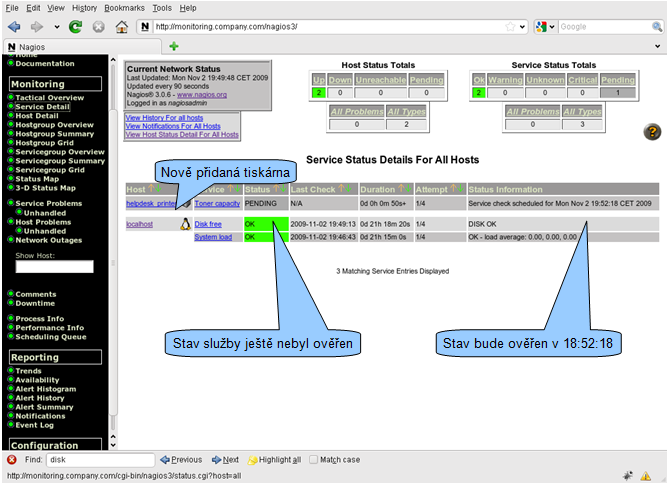Open the History menu
The image size is (668, 485).
pos(84,8)
